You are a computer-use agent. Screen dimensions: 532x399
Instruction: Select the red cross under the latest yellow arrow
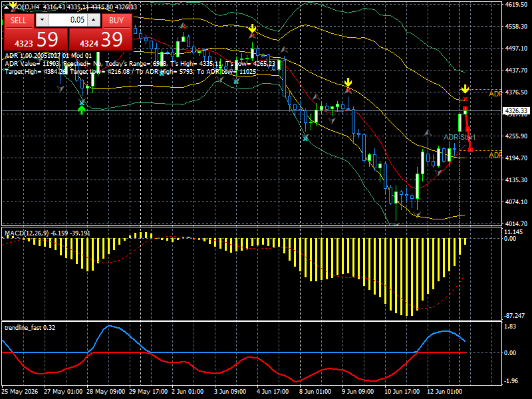[x=465, y=99]
